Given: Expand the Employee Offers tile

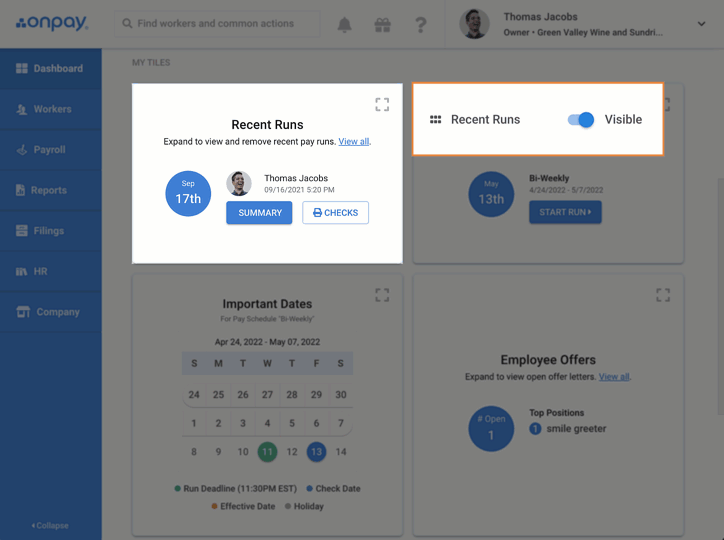Looking at the screenshot, I should click(x=662, y=295).
